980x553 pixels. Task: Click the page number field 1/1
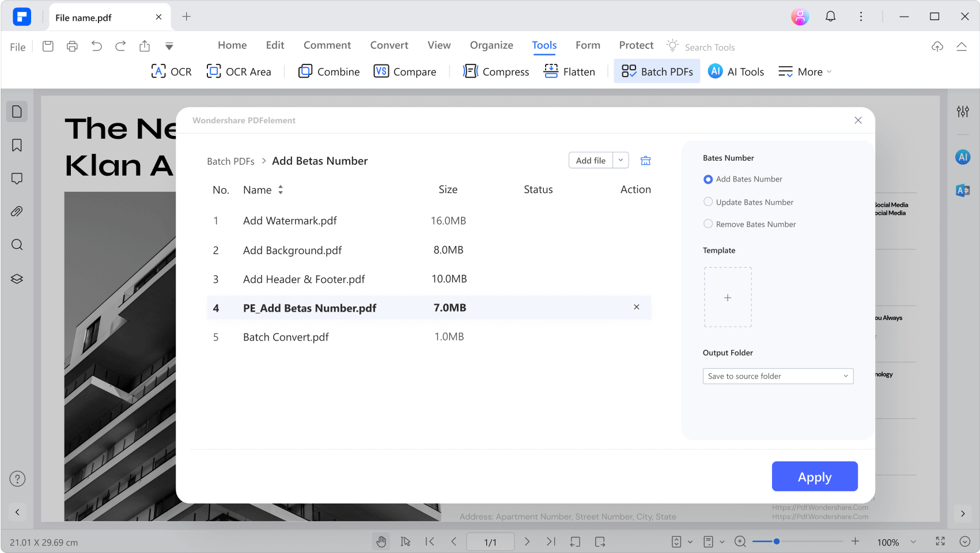point(490,542)
